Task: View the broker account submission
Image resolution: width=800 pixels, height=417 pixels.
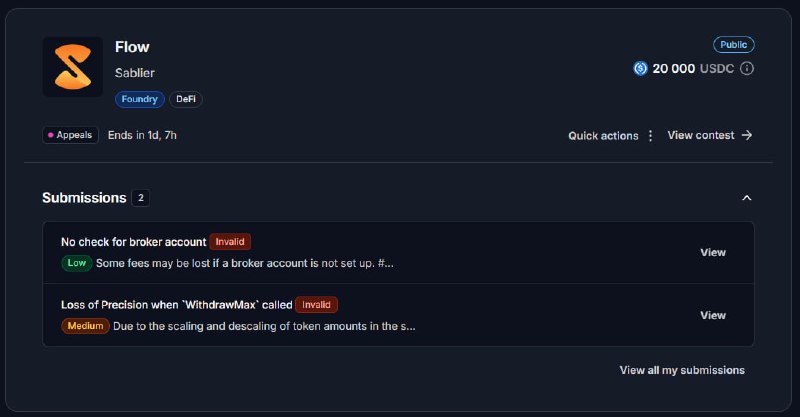Action: [x=713, y=253]
